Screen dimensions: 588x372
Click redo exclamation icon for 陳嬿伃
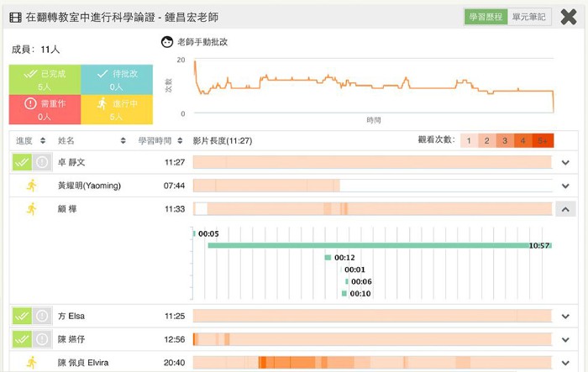[40, 339]
